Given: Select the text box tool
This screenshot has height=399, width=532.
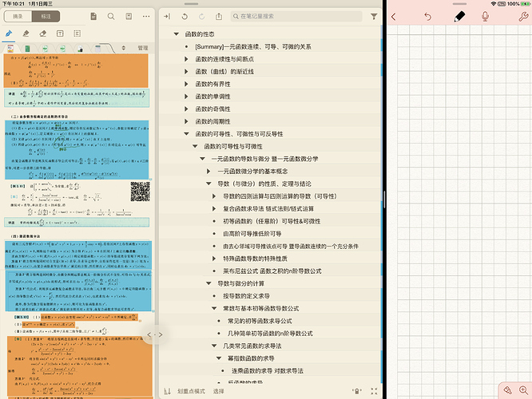Looking at the screenshot, I should pos(60,34).
